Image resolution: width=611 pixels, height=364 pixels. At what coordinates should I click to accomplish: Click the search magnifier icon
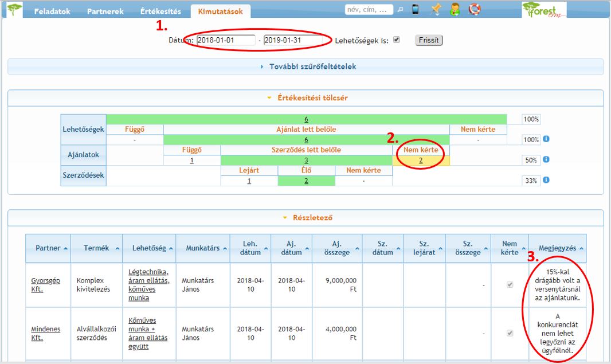coord(400,10)
